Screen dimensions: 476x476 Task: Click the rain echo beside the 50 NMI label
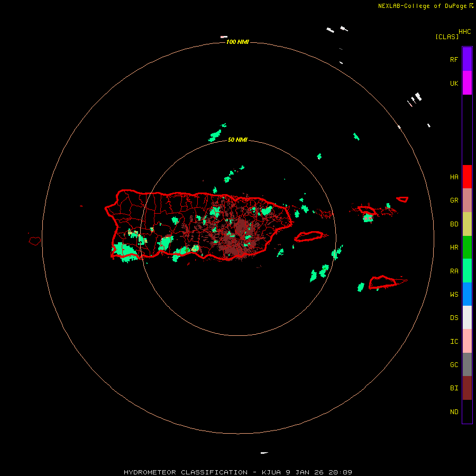(215, 136)
